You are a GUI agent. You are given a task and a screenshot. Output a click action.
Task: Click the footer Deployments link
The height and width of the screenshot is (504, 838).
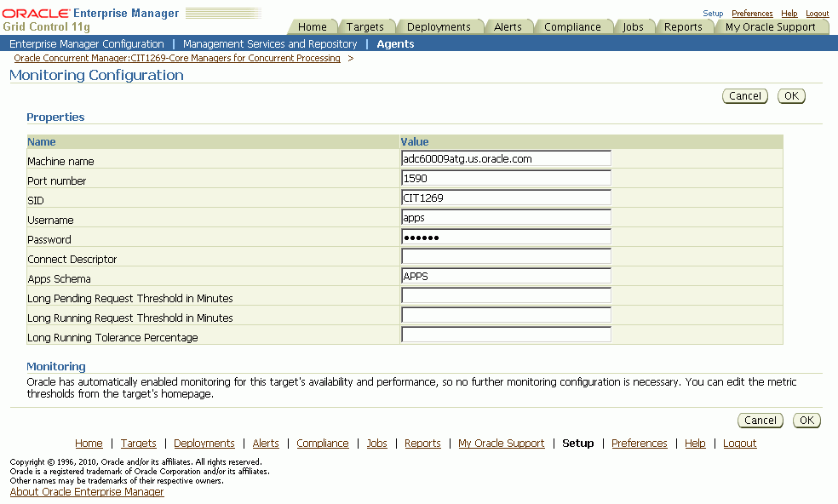[204, 443]
